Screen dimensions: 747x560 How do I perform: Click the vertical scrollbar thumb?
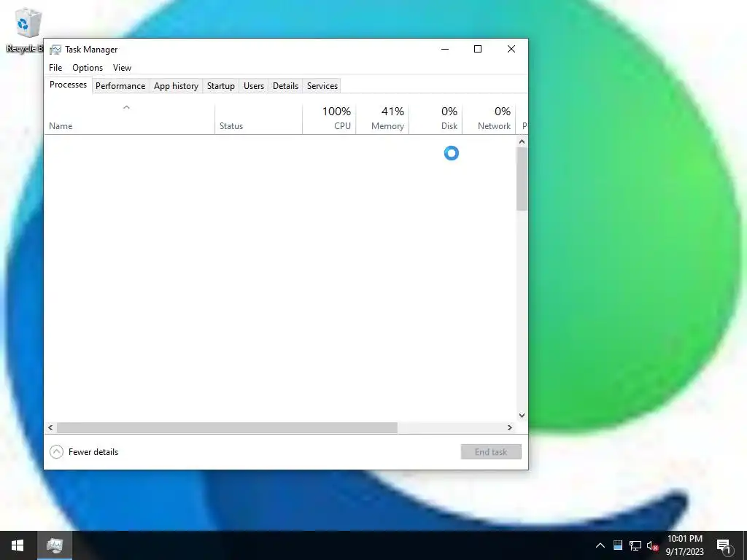522,179
